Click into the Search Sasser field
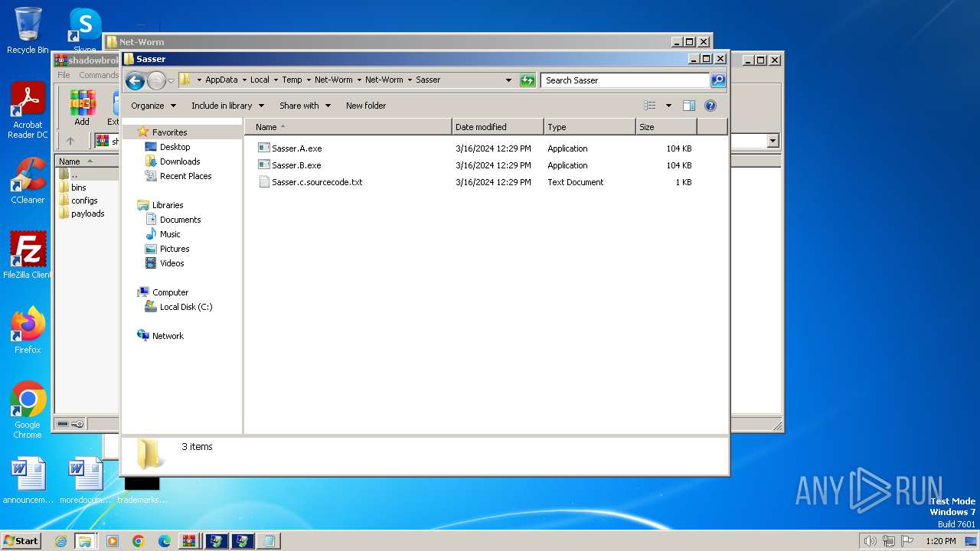The height and width of the screenshot is (551, 980). coord(625,80)
